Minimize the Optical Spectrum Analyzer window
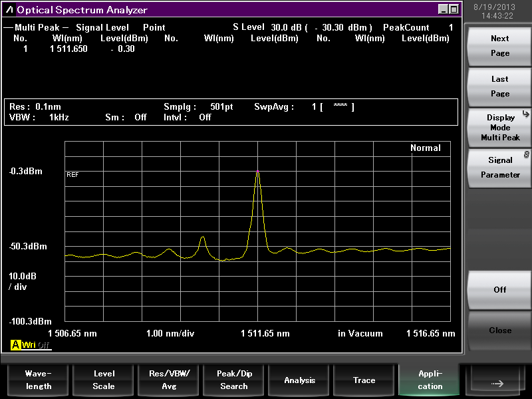Screen dimensions: 532x399 [443, 9]
